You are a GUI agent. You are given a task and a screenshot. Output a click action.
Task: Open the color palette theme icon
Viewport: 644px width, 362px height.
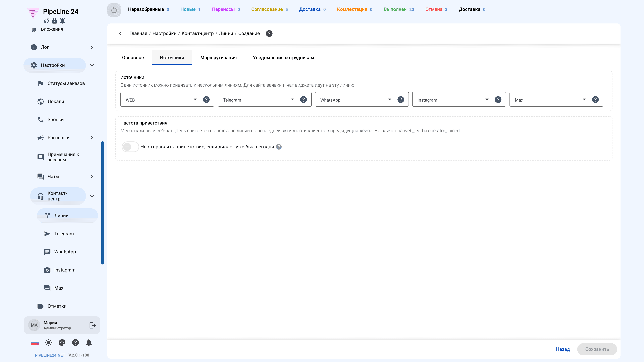(62, 343)
